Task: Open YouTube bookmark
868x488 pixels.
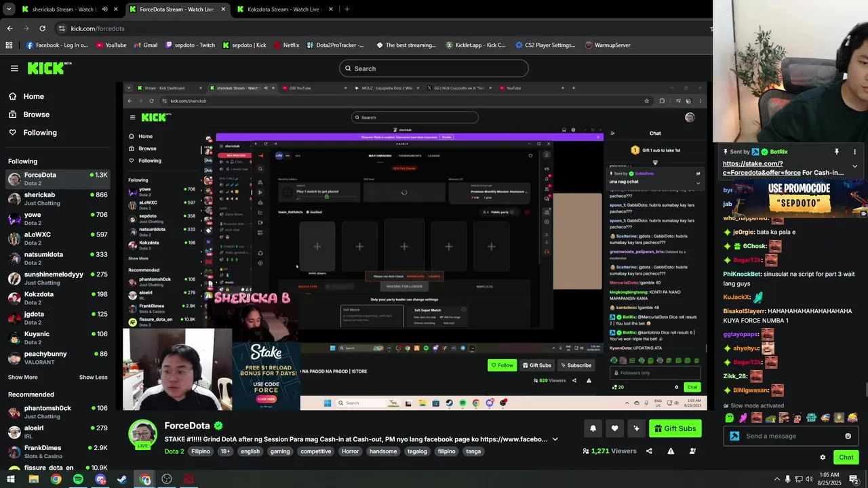Action: point(111,45)
